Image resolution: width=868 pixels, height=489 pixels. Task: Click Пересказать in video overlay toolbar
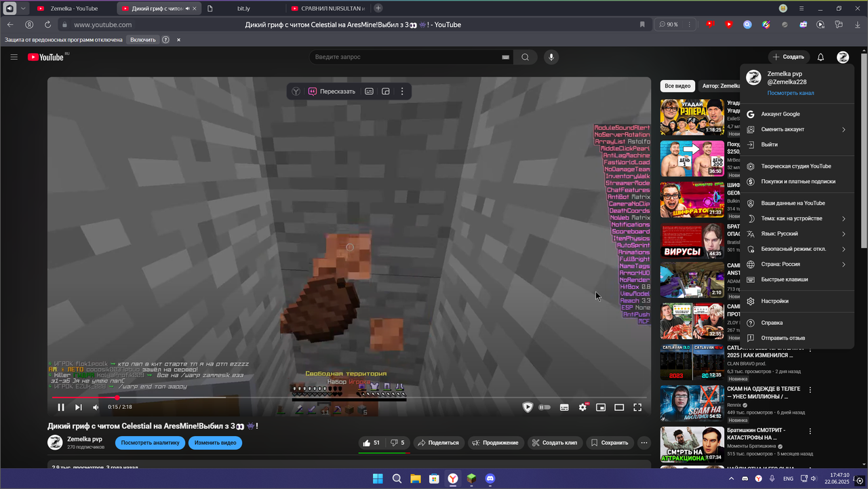(332, 91)
